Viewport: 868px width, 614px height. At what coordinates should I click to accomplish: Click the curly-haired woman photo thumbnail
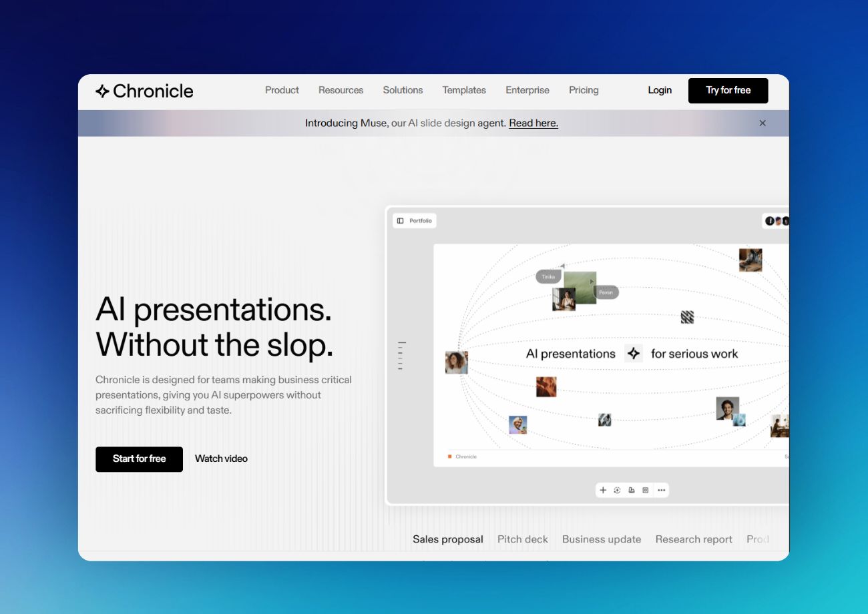(457, 362)
